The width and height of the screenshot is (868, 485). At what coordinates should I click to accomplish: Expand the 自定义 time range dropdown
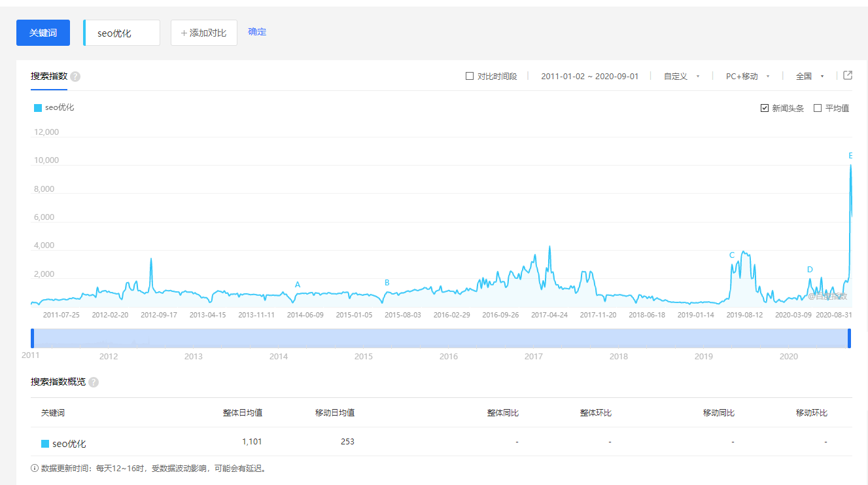tap(682, 77)
